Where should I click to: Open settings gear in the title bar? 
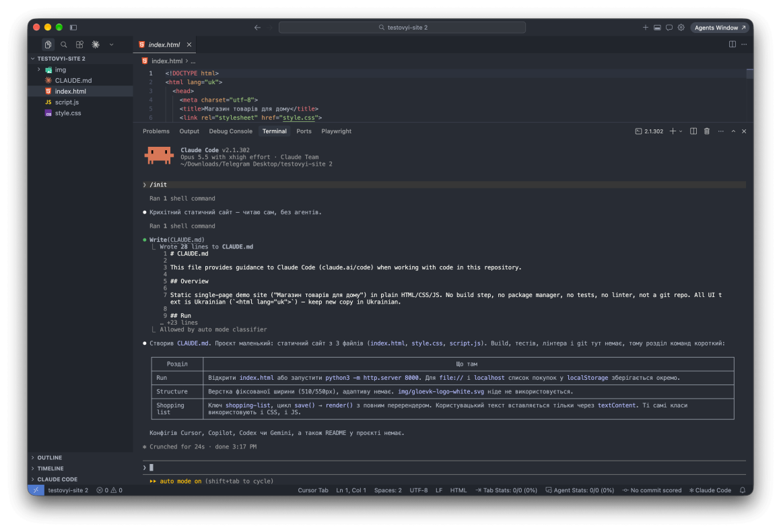(681, 28)
